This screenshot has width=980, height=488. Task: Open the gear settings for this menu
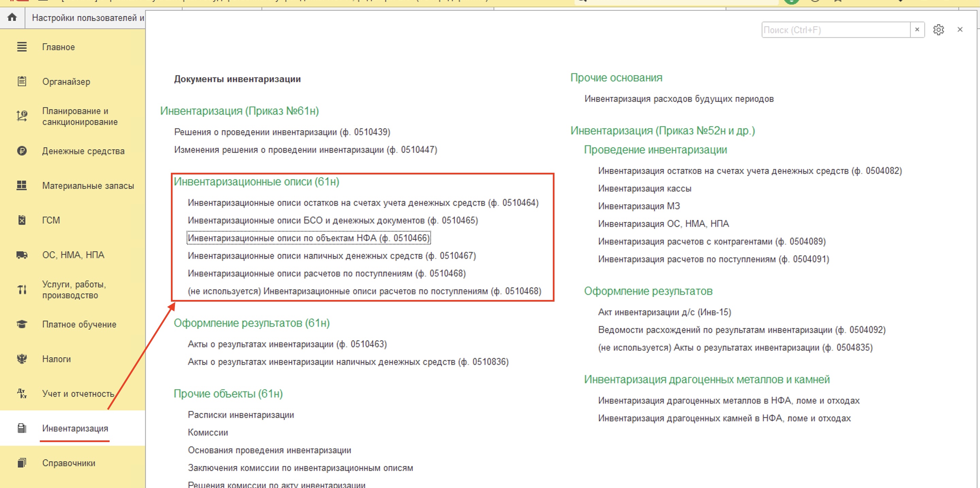pos(938,30)
